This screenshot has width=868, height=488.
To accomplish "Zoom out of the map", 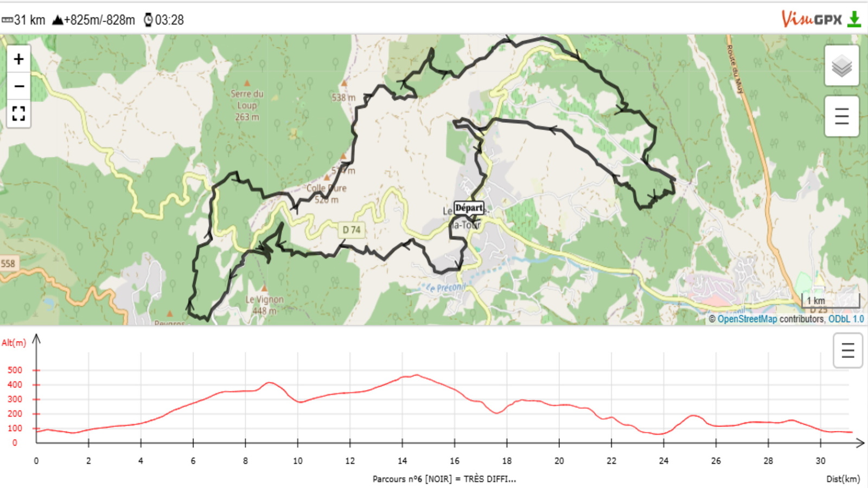I will click(18, 86).
